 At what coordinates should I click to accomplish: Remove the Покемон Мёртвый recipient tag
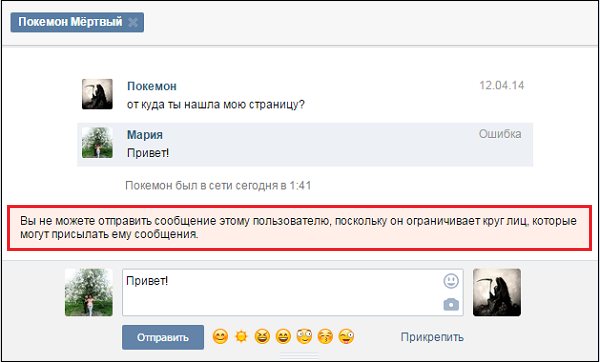[x=132, y=23]
